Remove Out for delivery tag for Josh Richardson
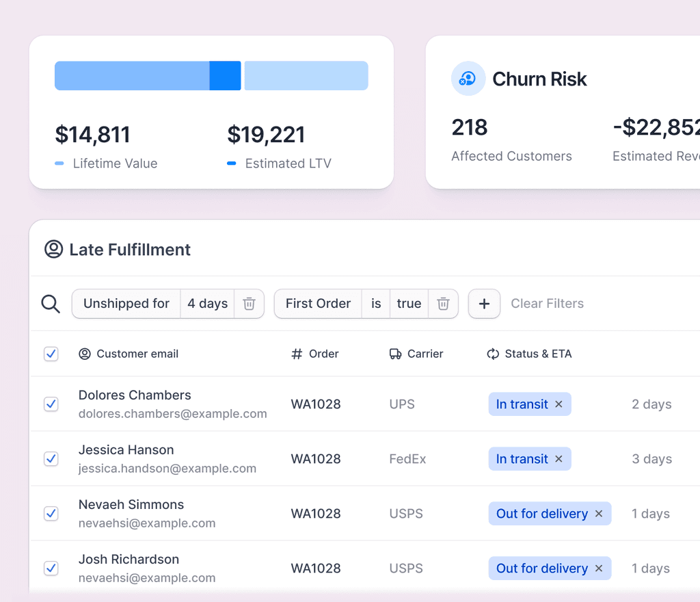This screenshot has width=700, height=602. click(599, 568)
